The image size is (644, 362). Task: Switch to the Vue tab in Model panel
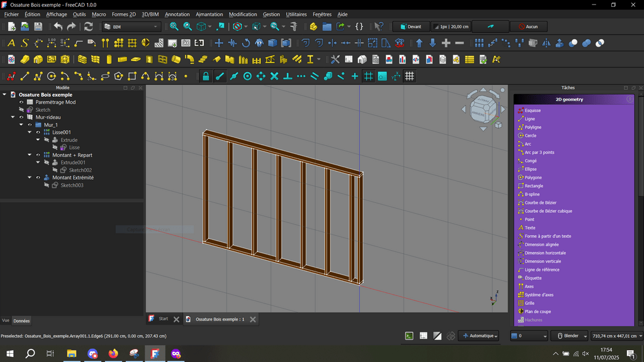coord(6,321)
